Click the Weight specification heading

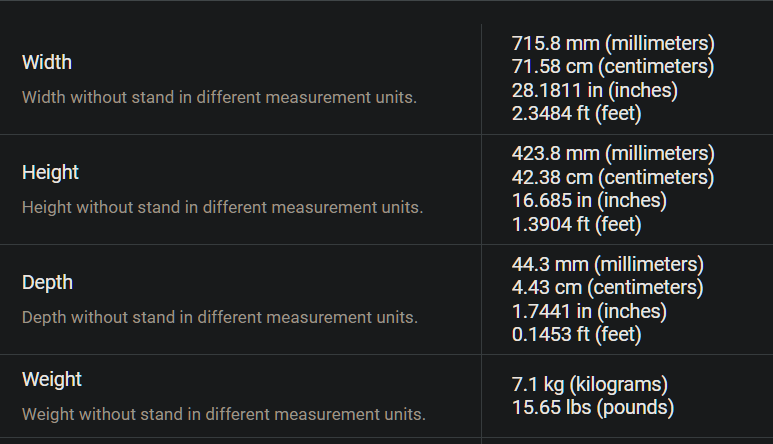point(52,379)
